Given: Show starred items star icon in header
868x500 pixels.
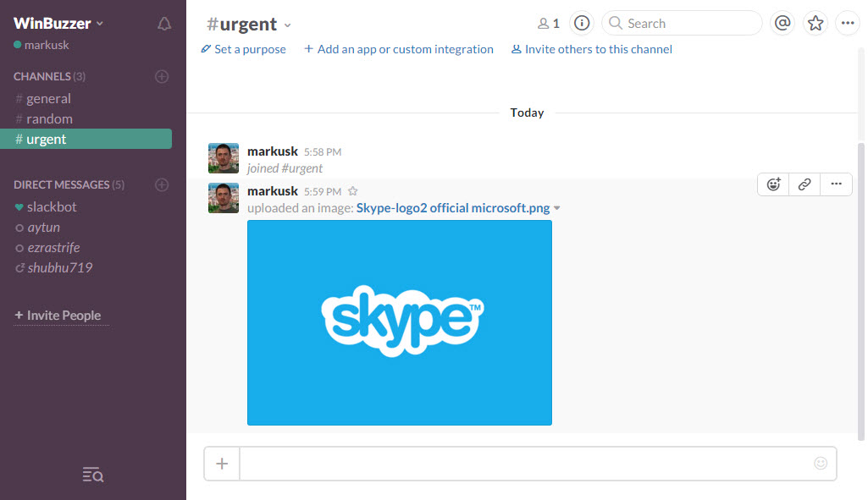Looking at the screenshot, I should (815, 23).
